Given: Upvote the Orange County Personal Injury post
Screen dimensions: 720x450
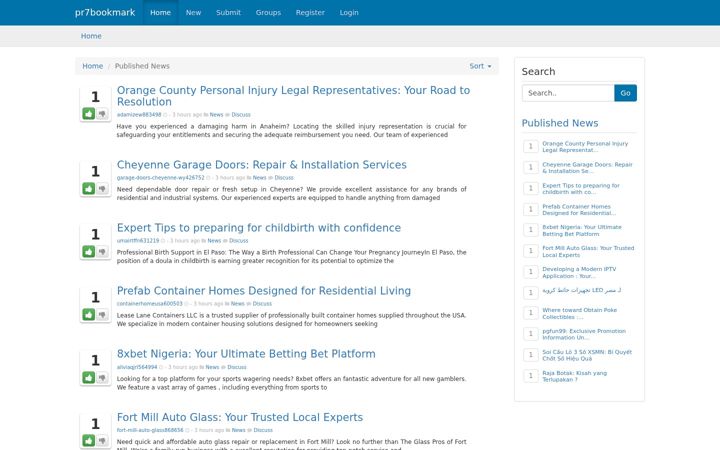Looking at the screenshot, I should click(89, 113).
